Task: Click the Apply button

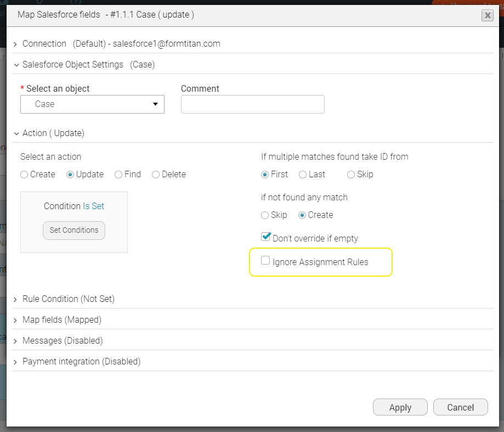Action: coord(400,407)
